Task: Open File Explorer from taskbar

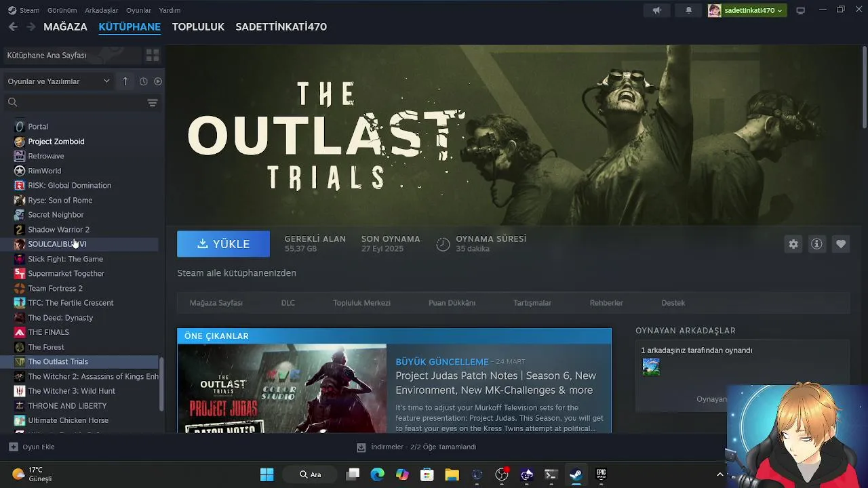Action: pyautogui.click(x=452, y=474)
